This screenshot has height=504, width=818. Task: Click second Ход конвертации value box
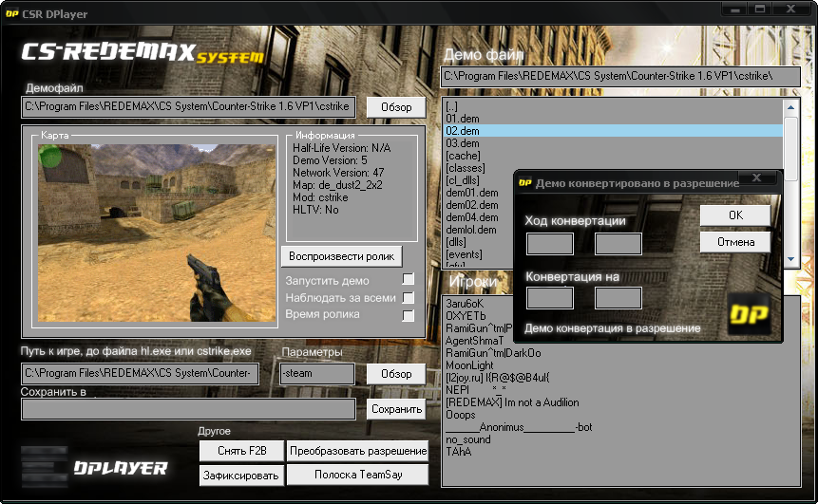(x=618, y=244)
